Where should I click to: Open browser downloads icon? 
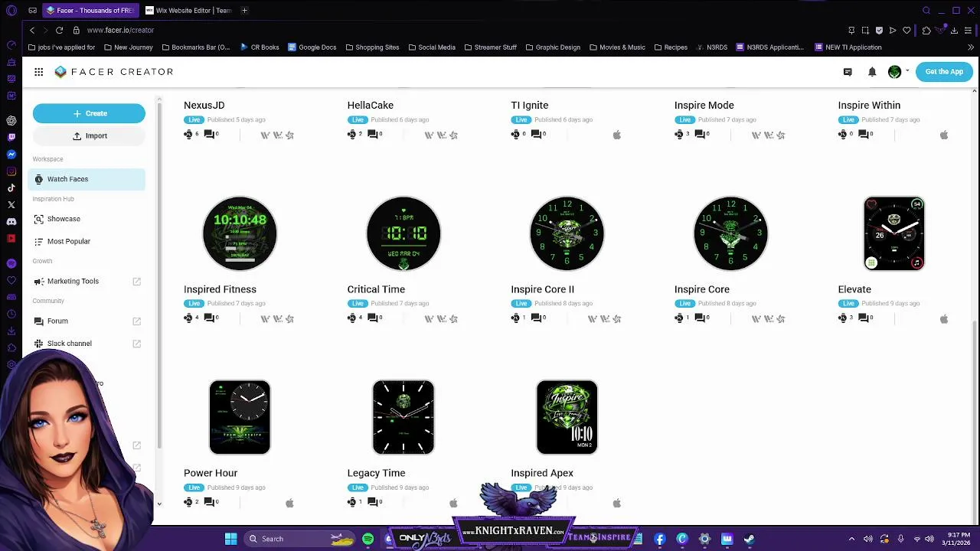(x=954, y=30)
